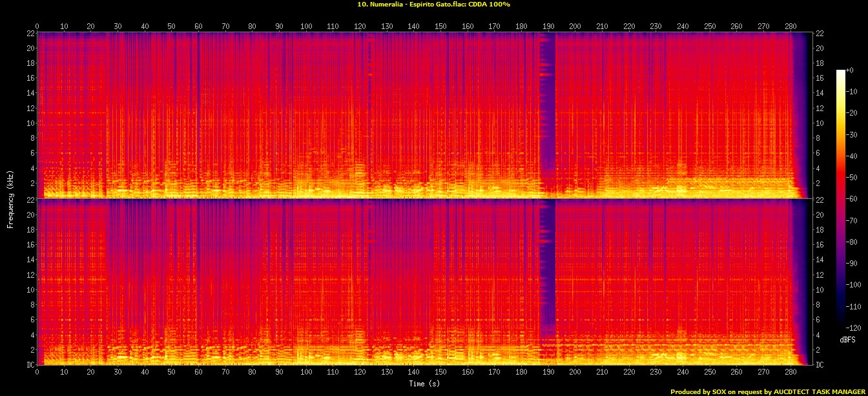Click the 0 second tick on the top time axis
The height and width of the screenshot is (396, 868).
[37, 26]
